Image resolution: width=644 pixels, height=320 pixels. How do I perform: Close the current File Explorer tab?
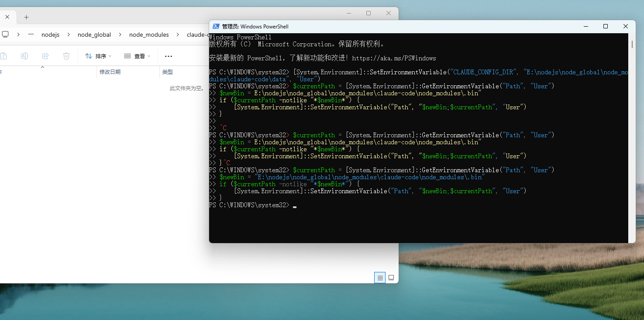pos(7,17)
